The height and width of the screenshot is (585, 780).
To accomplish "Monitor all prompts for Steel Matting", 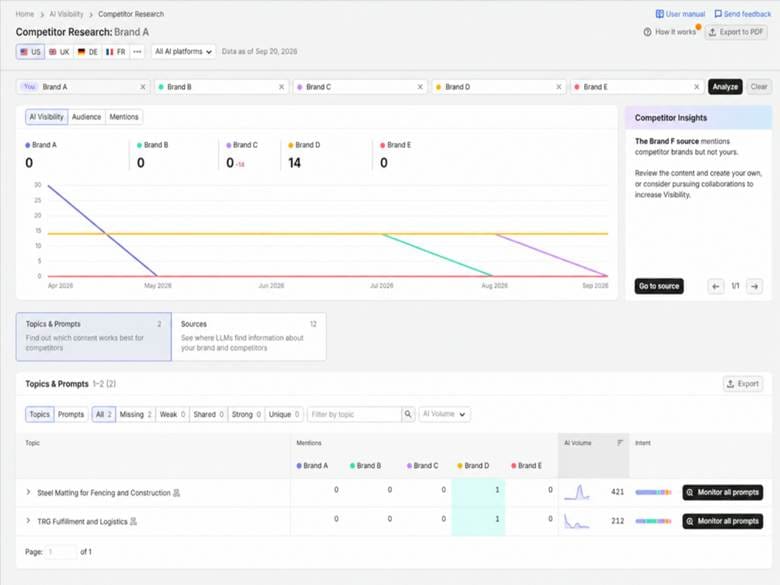I will 723,492.
